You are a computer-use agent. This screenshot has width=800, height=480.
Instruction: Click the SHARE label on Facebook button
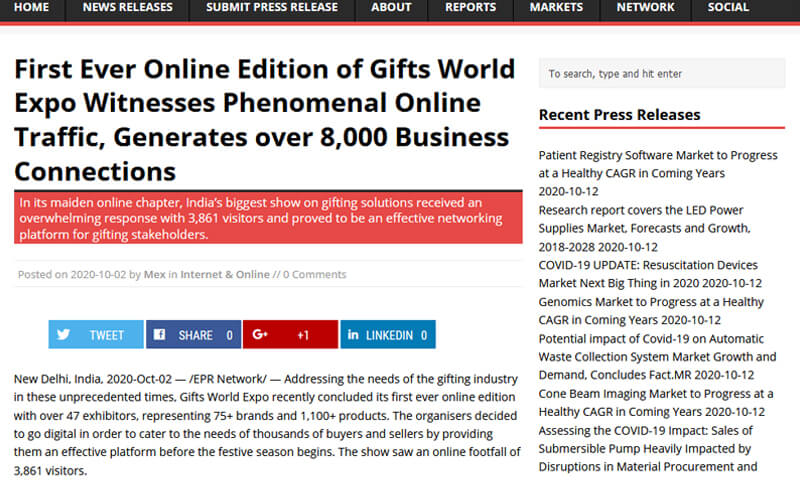195,335
